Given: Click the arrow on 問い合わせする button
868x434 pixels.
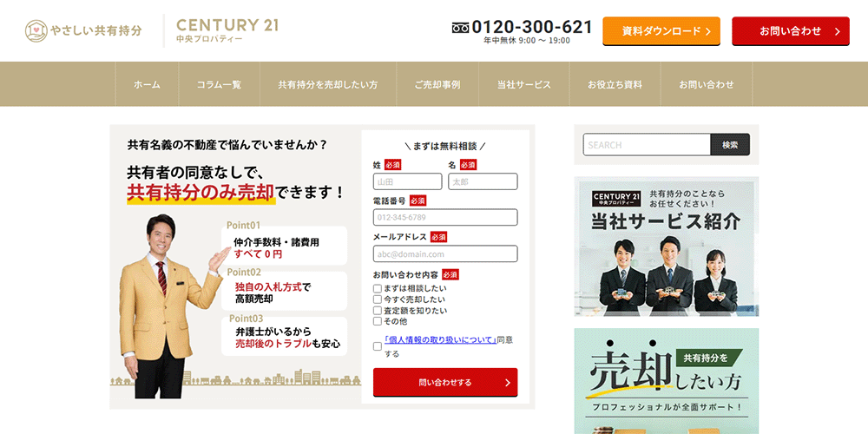Looking at the screenshot, I should pos(507,382).
